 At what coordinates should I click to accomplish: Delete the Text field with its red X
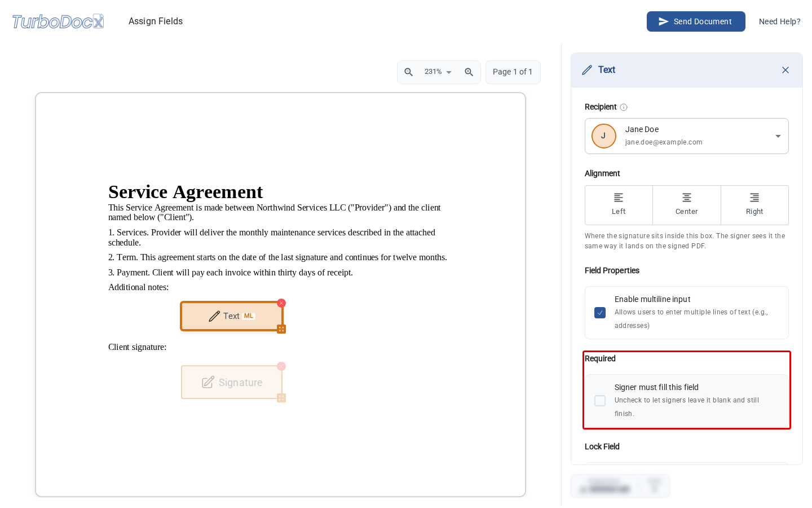coord(281,303)
